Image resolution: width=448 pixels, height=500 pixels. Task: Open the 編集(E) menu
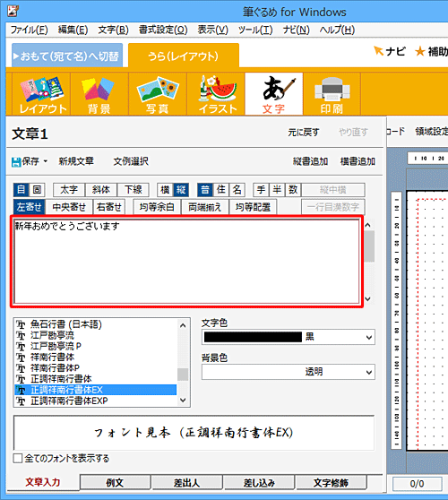[73, 30]
